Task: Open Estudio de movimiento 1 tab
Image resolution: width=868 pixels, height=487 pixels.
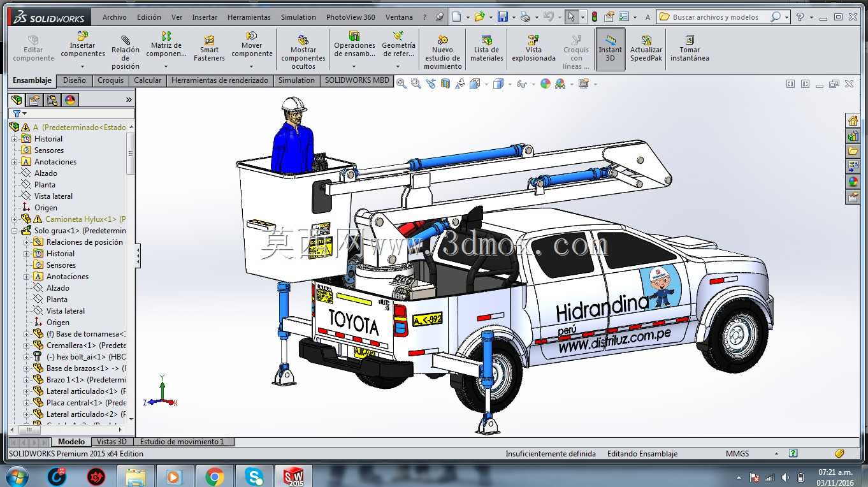Action: click(182, 442)
